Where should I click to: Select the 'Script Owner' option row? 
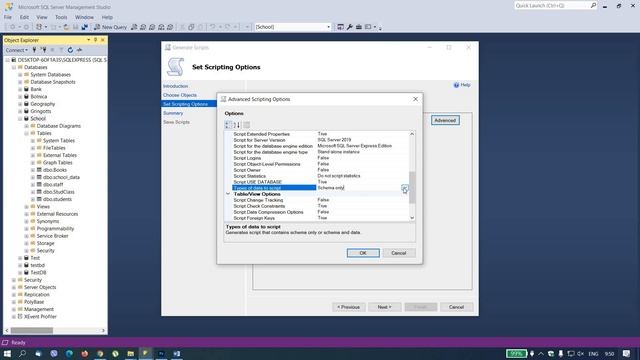pos(320,170)
